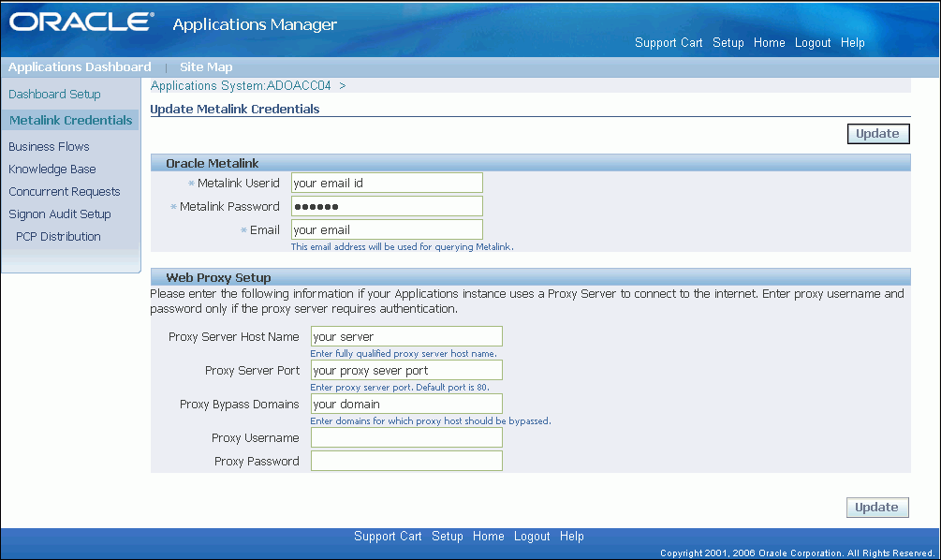
Task: Click the bottom Update button
Action: click(877, 508)
